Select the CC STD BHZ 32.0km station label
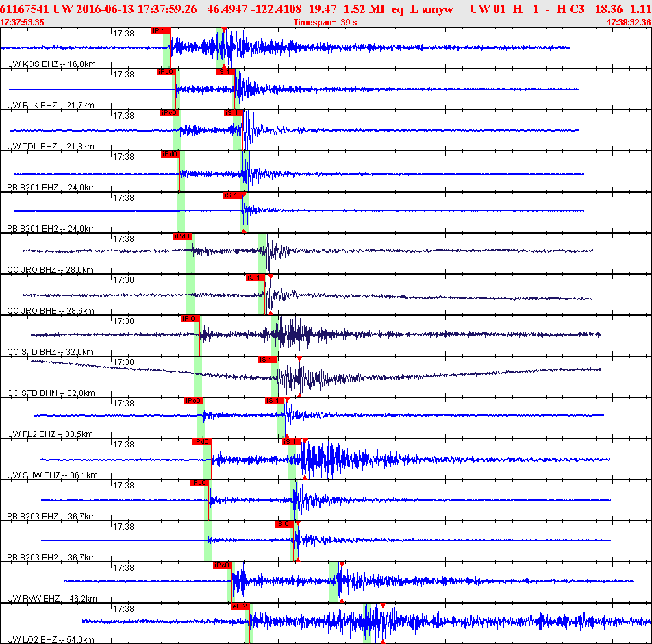The image size is (652, 644). tap(51, 351)
